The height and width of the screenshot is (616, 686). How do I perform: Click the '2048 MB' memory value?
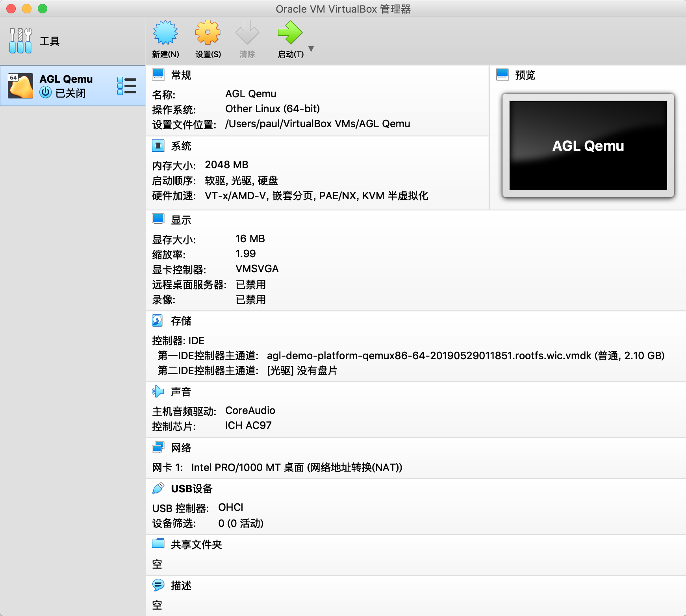[x=227, y=165]
